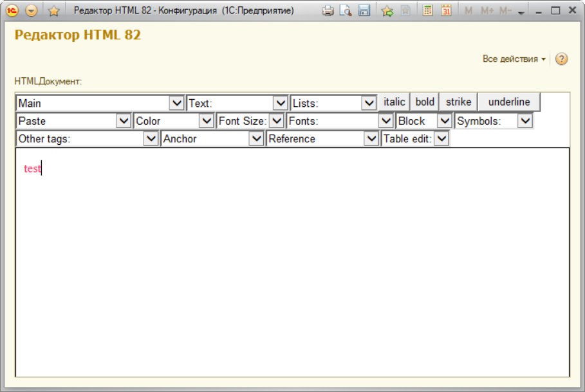Click the bold button
585x392 pixels.
pyautogui.click(x=425, y=102)
